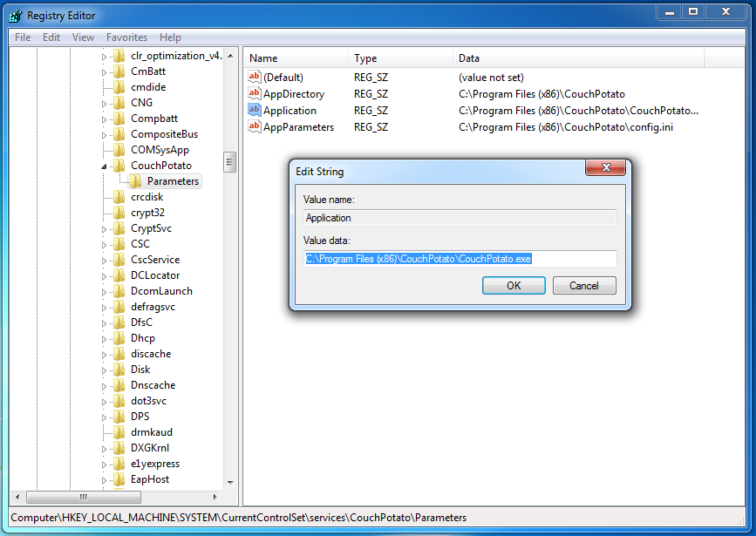Open the Edit menu
The image size is (756, 536).
pos(51,37)
